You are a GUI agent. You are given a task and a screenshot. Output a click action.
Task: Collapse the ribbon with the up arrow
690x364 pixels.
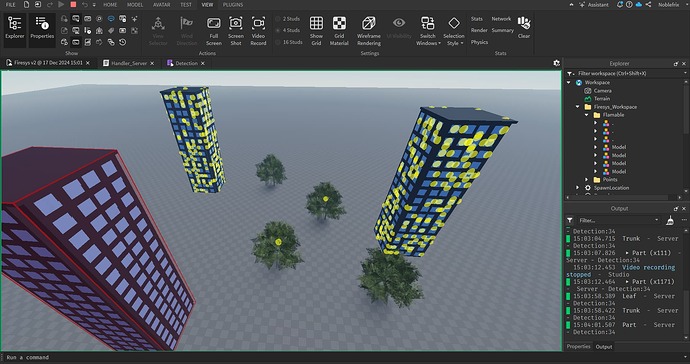click(572, 4)
